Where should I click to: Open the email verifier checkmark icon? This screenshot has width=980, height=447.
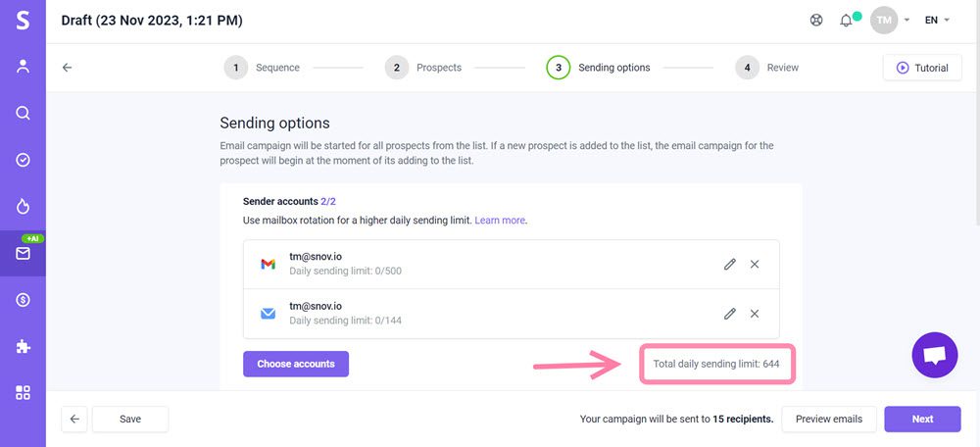(23, 160)
